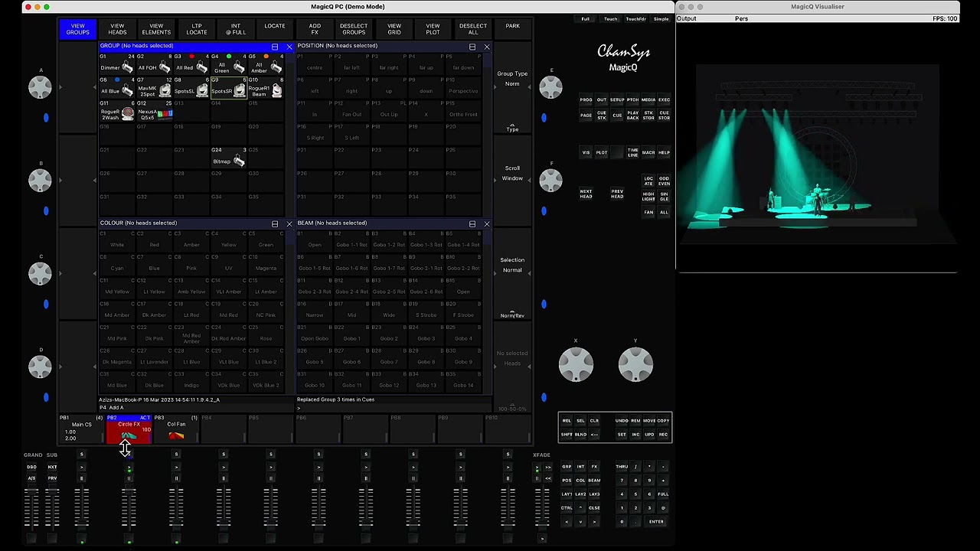Open the SETUP window button
The width and height of the screenshot is (980, 551).
pos(617,100)
